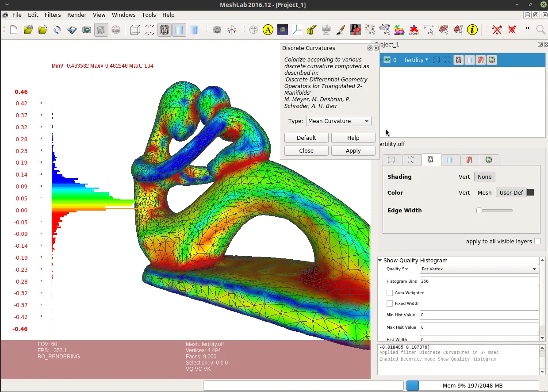Open the Render menu
Viewport: 548px width, 392px height.
click(77, 15)
